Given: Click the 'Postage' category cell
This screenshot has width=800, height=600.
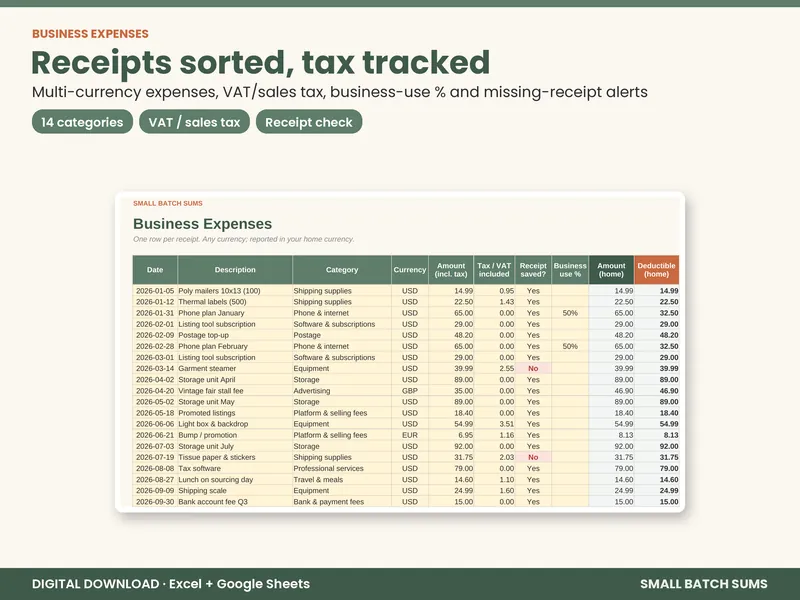Looking at the screenshot, I should [x=342, y=335].
